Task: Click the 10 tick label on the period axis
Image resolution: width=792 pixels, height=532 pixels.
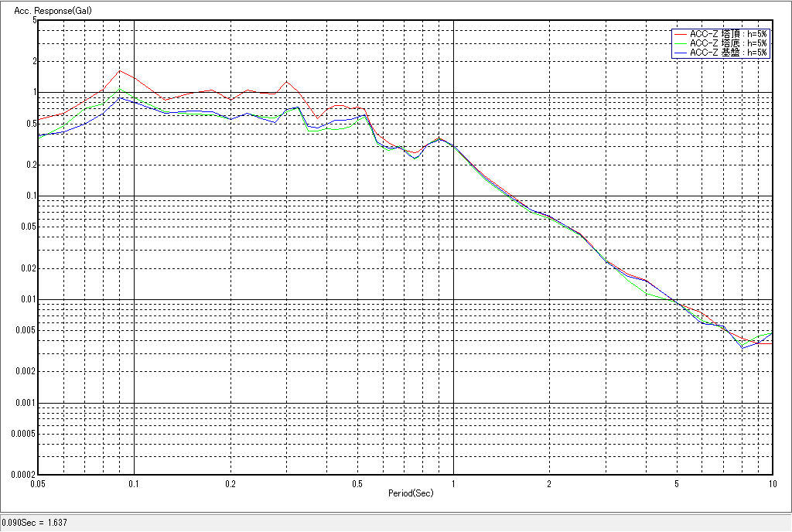Action: click(x=771, y=484)
